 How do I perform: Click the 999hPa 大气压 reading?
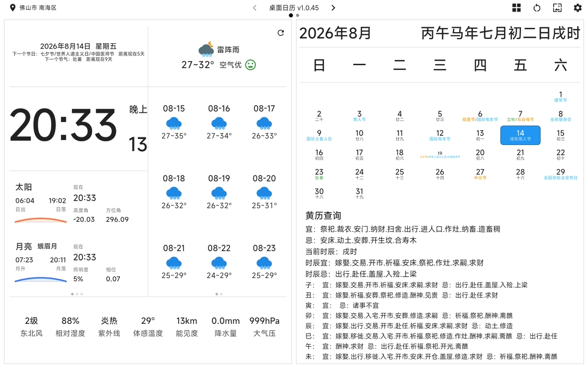point(265,327)
